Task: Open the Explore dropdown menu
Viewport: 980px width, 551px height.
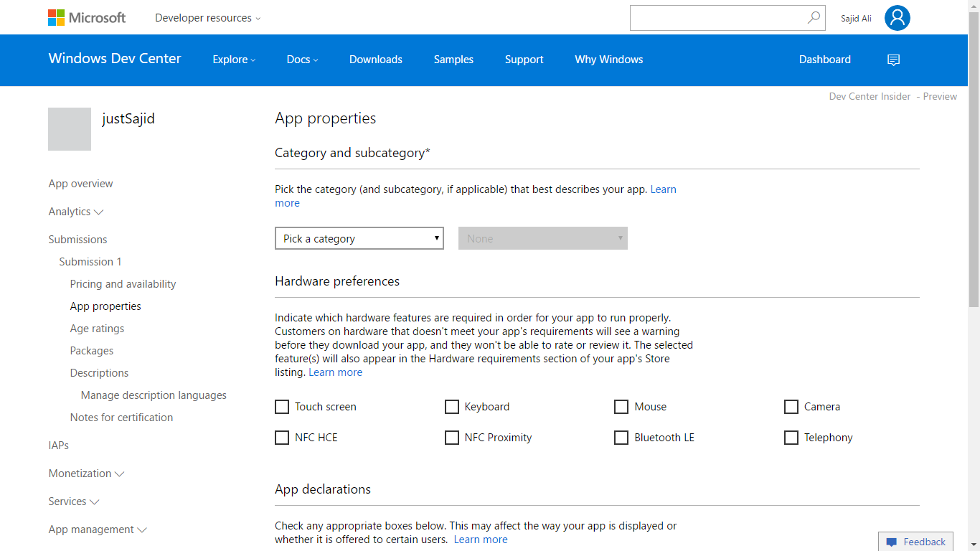Action: point(234,60)
